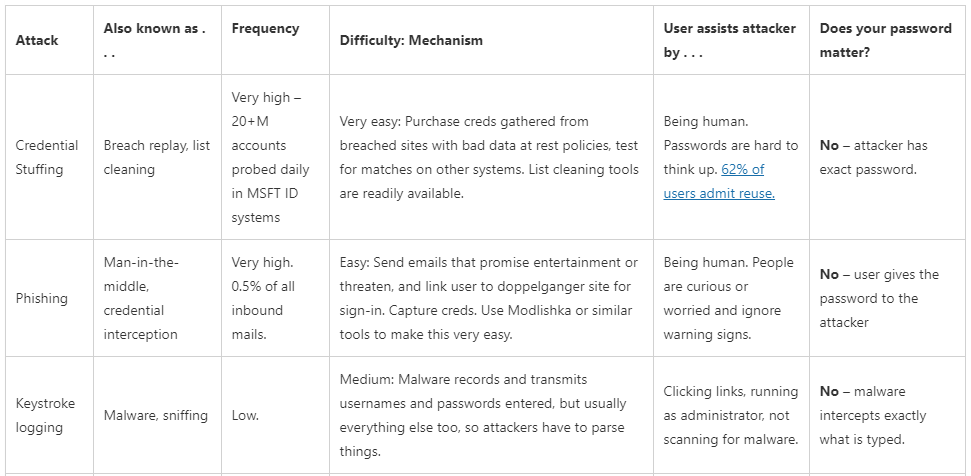Click the "User assists attacker by" header
This screenshot has width=971, height=476.
pos(729,40)
